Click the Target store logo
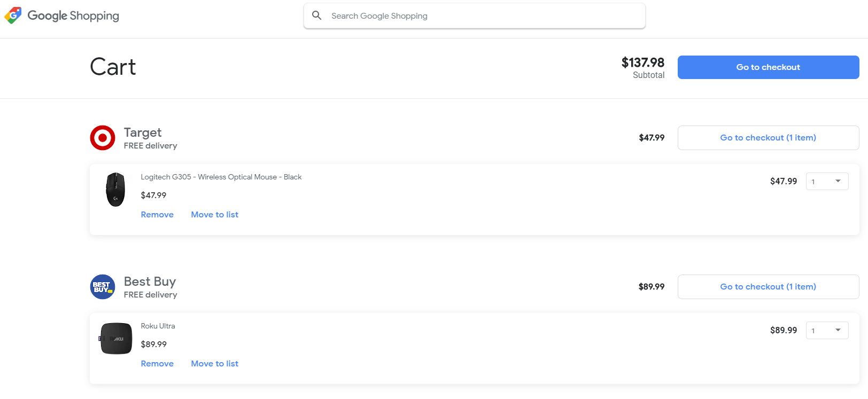The width and height of the screenshot is (868, 399). point(103,138)
